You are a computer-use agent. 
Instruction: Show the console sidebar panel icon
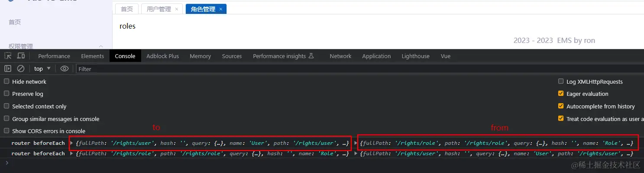8,69
